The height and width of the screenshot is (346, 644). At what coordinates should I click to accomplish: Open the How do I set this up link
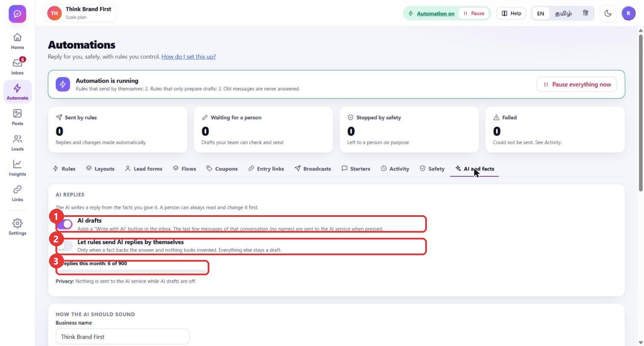189,57
